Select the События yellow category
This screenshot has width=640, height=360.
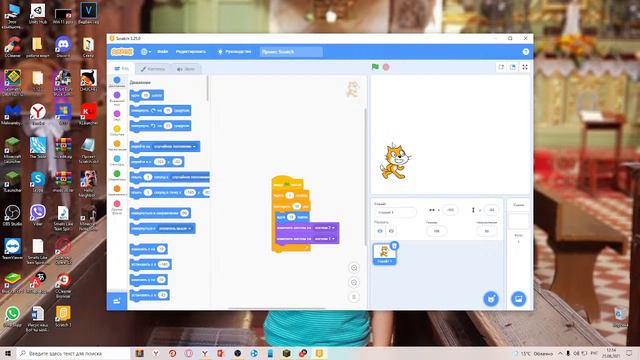117,131
